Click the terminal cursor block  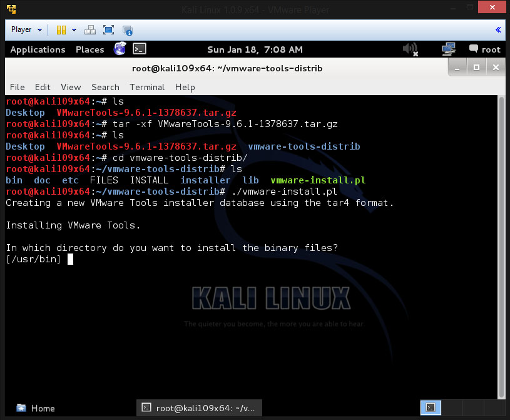70,259
